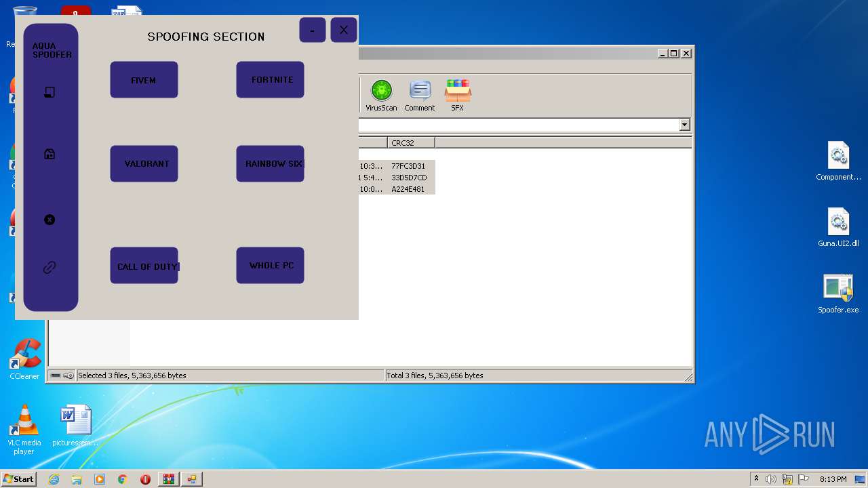
Task: Switch to the Spoofer app in taskbar
Action: point(192,479)
